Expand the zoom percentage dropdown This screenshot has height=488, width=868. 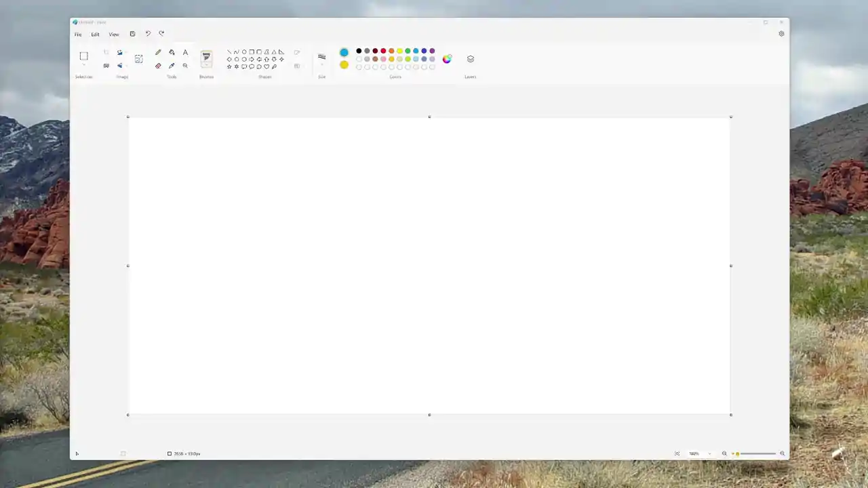[709, 453]
